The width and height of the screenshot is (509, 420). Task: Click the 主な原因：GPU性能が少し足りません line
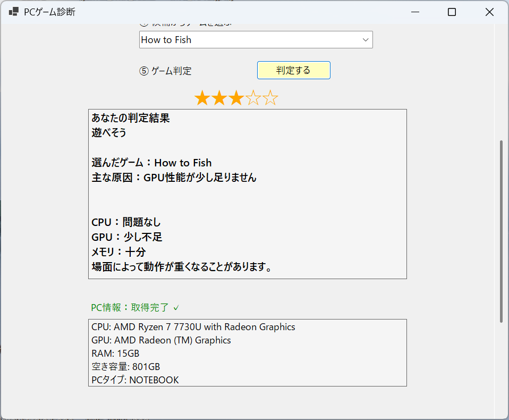(174, 178)
